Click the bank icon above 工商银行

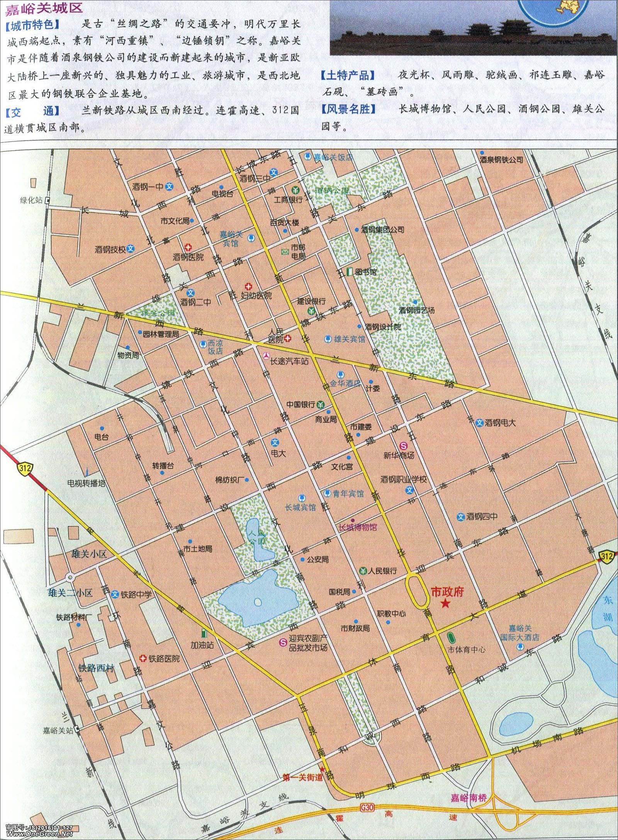[x=295, y=190]
